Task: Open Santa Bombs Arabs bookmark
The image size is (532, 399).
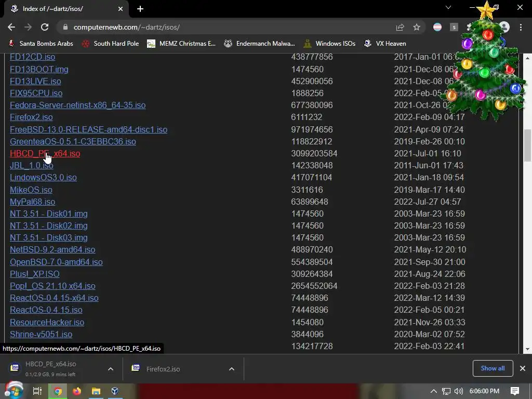Action: coord(41,44)
